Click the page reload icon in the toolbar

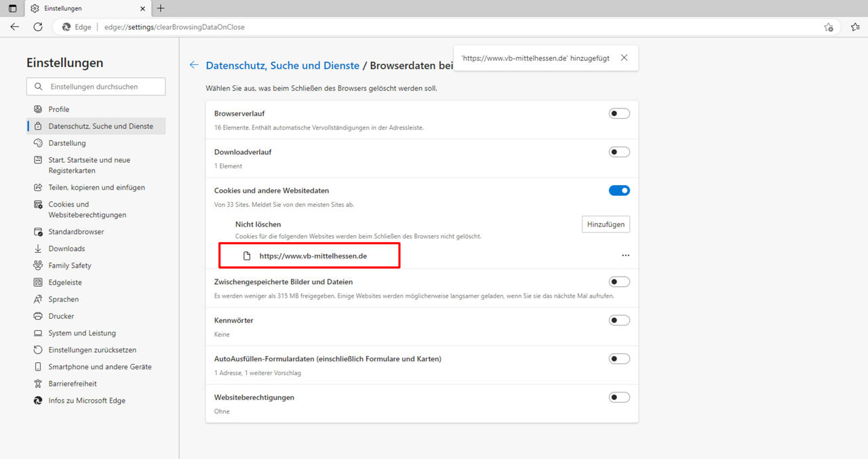click(38, 26)
